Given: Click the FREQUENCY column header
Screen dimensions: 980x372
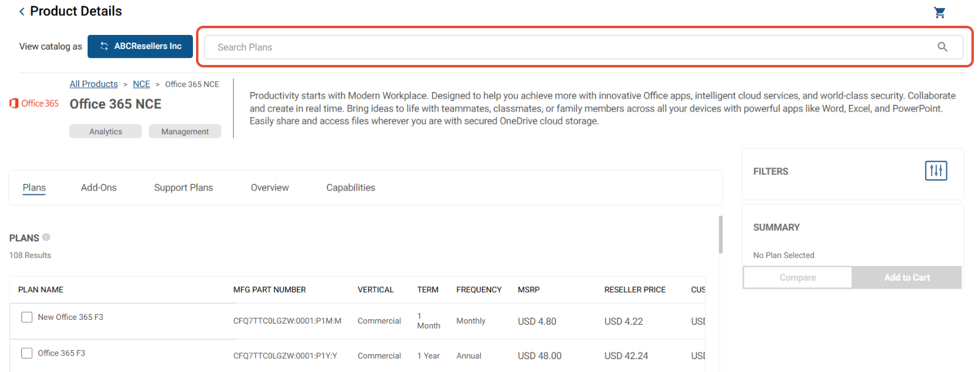Looking at the screenshot, I should pyautogui.click(x=479, y=290).
